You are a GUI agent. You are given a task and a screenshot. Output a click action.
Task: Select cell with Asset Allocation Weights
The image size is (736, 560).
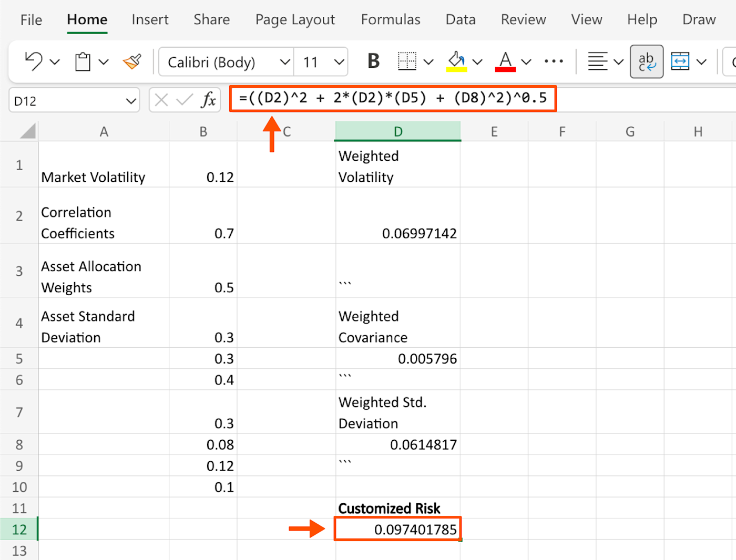(104, 271)
